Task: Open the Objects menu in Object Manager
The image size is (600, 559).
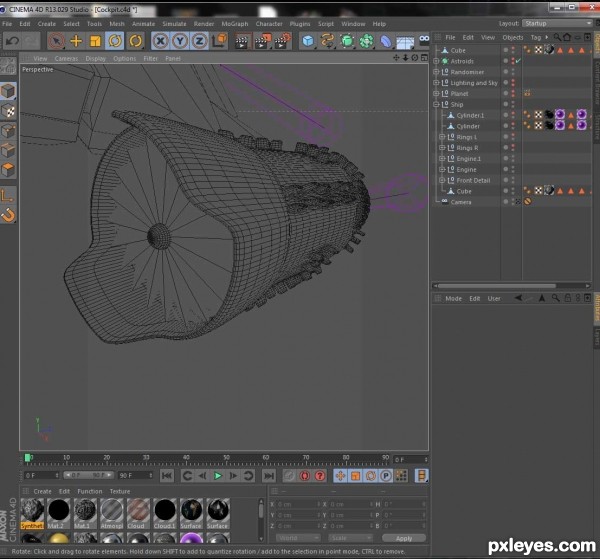Action: [x=512, y=37]
